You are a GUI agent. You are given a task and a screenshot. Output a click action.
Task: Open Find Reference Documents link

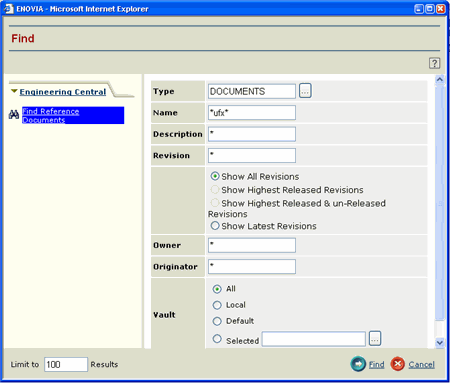tap(73, 115)
